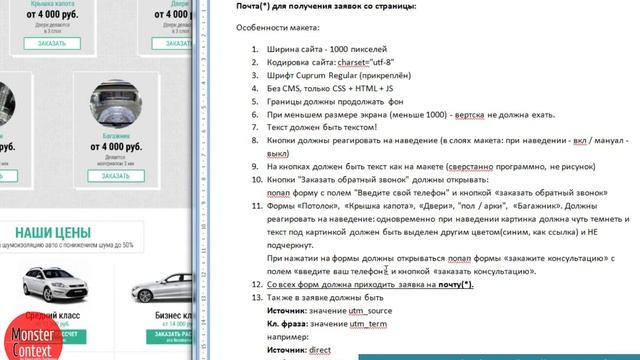Click underlined item 12 'Со всех форм должна приходить заявка'
Viewport: 640px width, 360px height.
pos(370,284)
